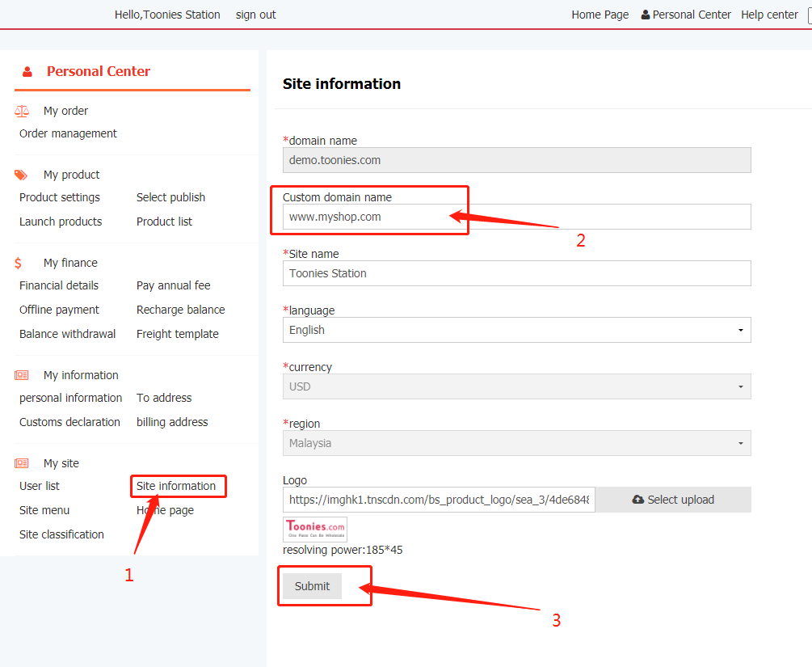Screen dimensions: 812x667
Task: Open the language dropdown showing English
Action: coord(516,330)
